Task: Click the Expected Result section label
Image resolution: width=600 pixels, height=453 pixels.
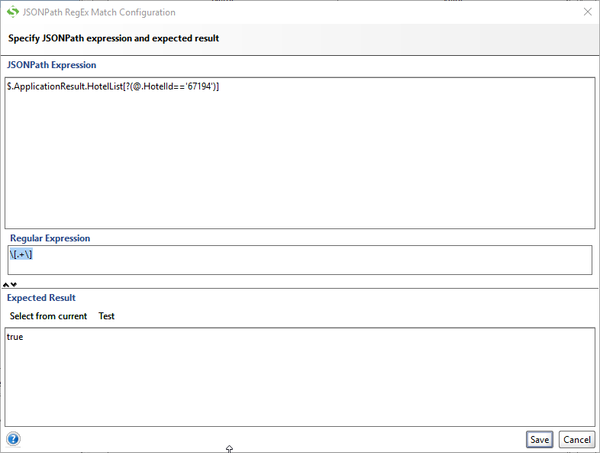Action: tap(41, 298)
